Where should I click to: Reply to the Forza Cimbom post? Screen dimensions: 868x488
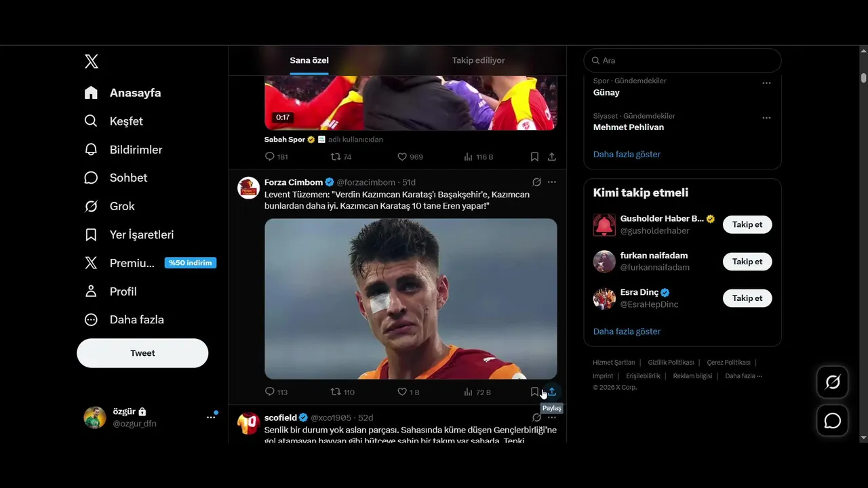pyautogui.click(x=276, y=392)
